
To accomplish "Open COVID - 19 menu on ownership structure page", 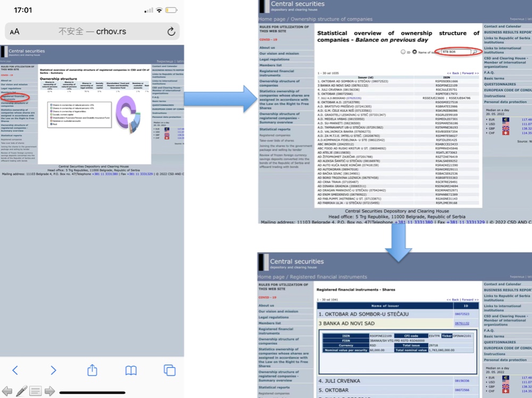I will (268, 40).
